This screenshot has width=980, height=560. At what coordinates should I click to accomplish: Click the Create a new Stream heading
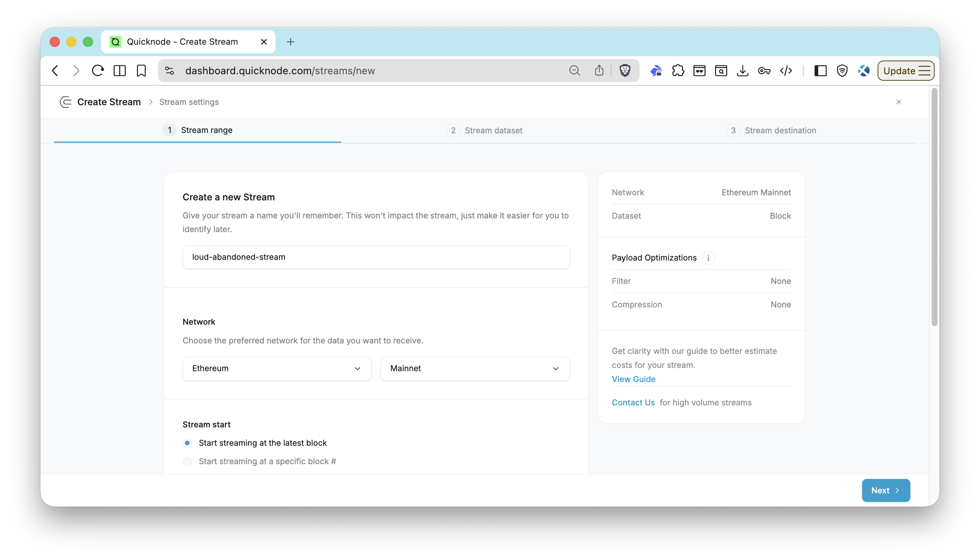(229, 197)
